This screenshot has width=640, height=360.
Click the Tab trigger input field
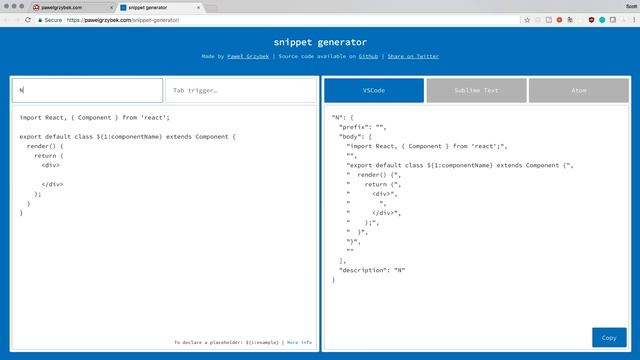point(241,90)
